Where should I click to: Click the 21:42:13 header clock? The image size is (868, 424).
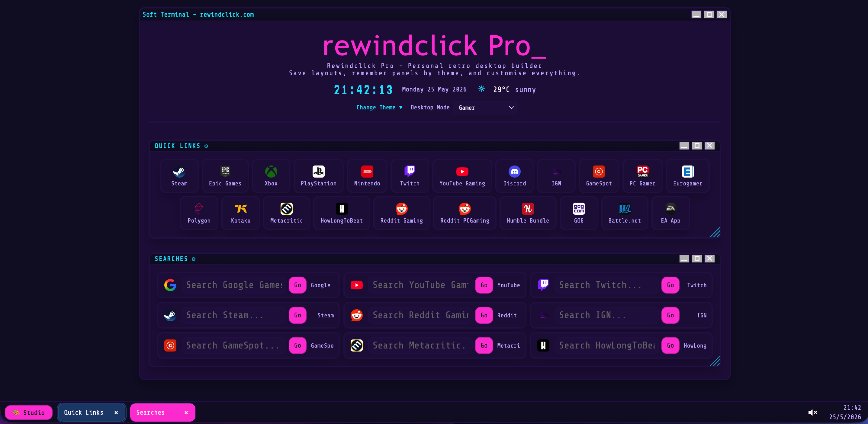click(x=363, y=90)
